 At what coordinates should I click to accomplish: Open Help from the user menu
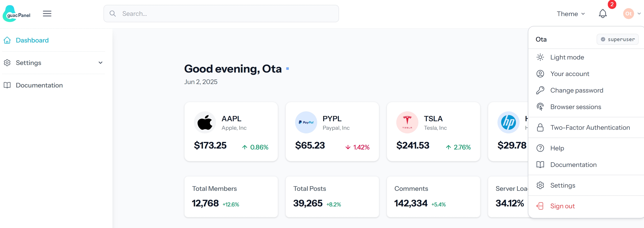(586, 148)
